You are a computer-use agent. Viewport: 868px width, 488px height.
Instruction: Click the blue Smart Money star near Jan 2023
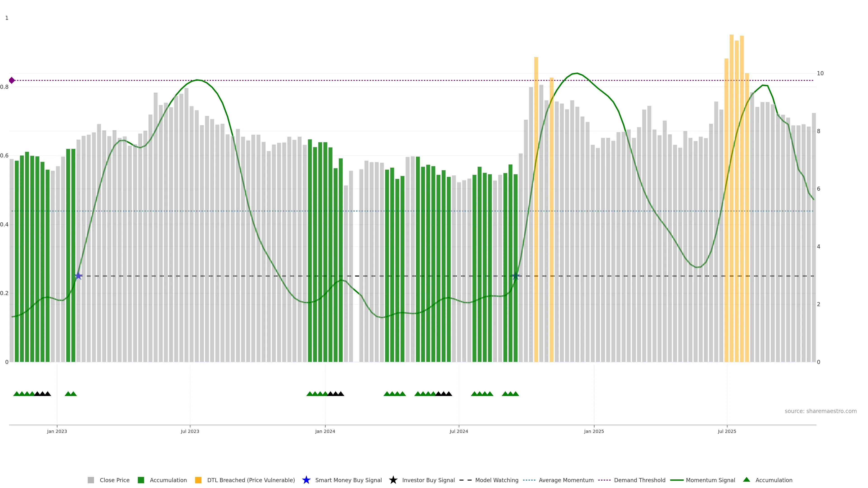pos(78,276)
